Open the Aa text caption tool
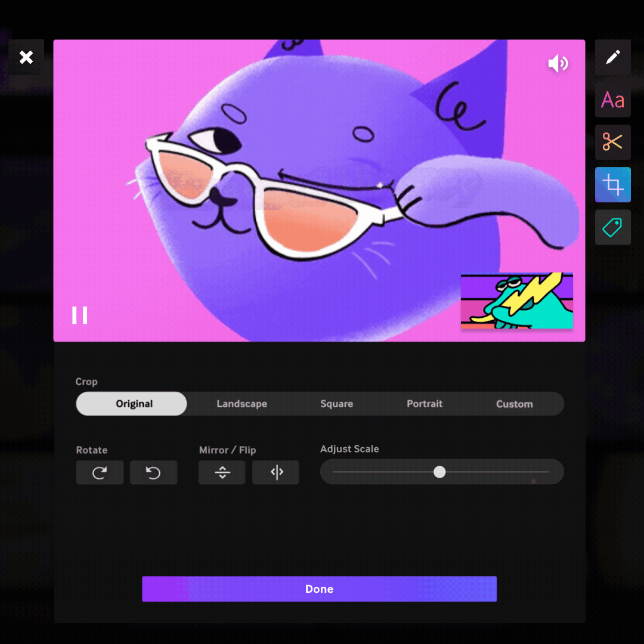This screenshot has width=644, height=644. click(x=613, y=100)
